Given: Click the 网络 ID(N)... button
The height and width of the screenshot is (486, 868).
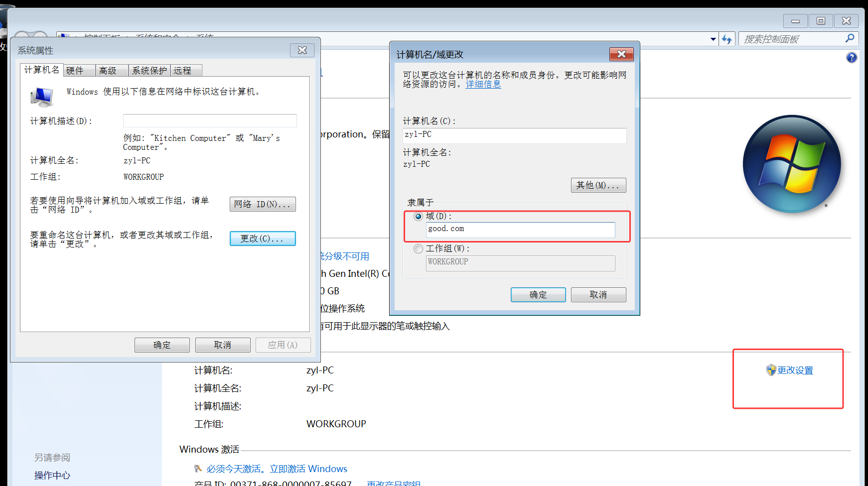Looking at the screenshot, I should click(263, 204).
